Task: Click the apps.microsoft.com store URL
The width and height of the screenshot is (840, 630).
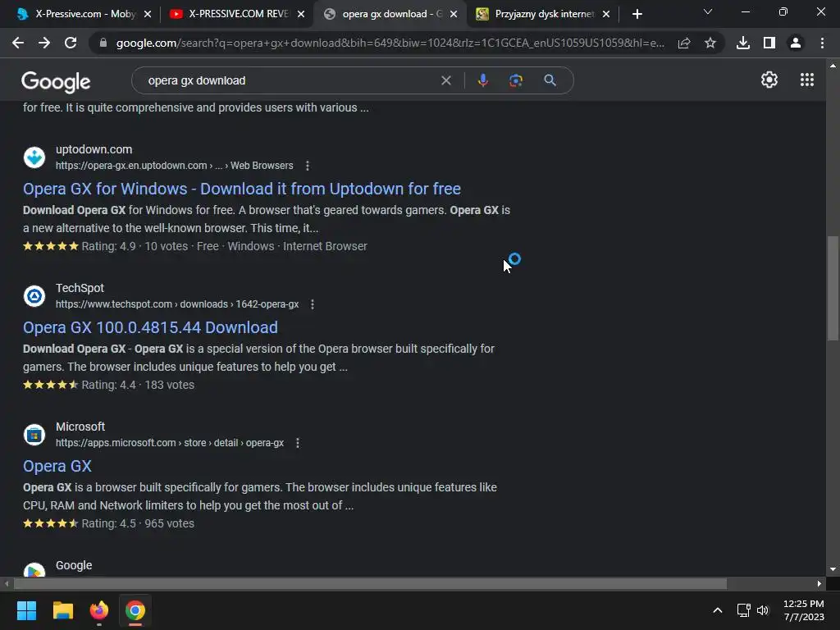Action: coord(170,443)
